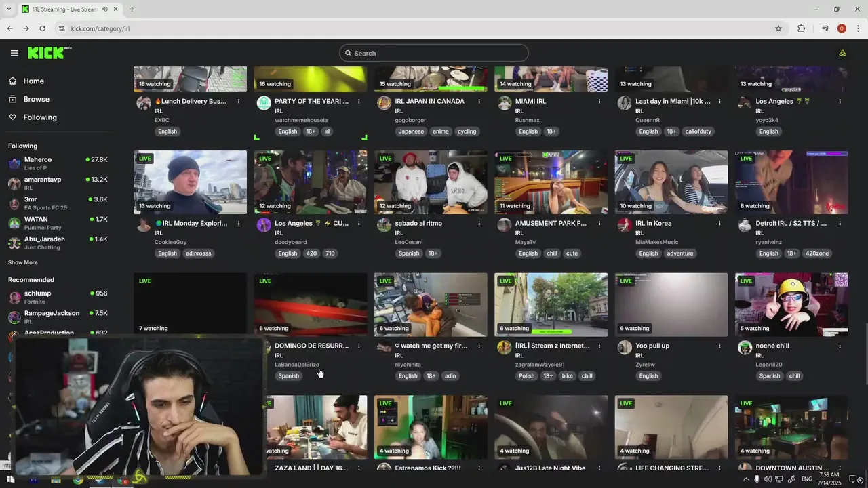Click the 420zone tag
The width and height of the screenshot is (868, 488).
tap(818, 253)
